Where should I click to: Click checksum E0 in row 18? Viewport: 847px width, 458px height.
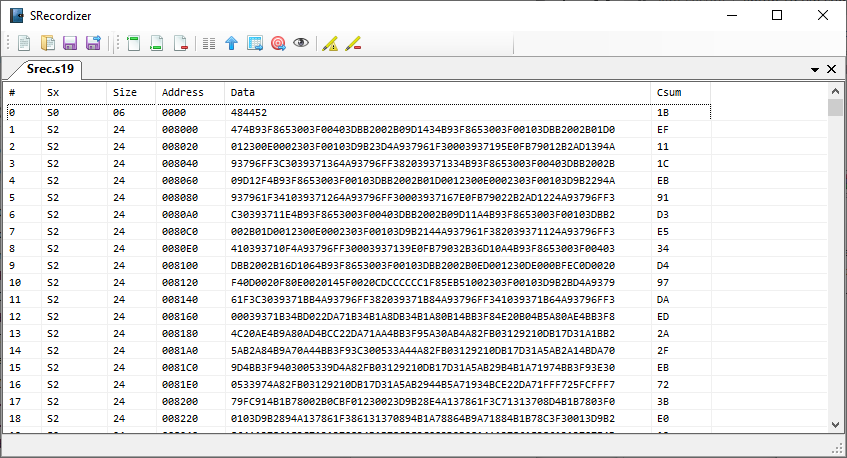[x=663, y=419]
